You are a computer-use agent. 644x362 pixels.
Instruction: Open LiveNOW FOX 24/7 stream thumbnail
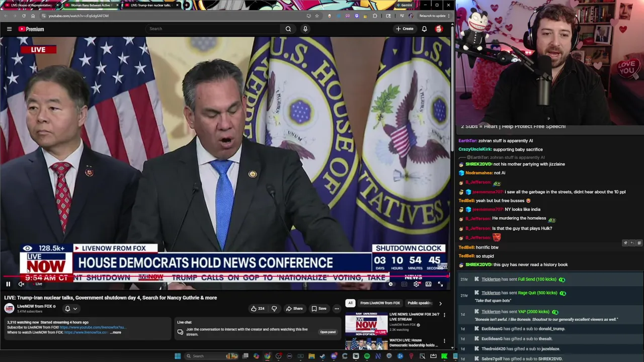[x=366, y=324]
